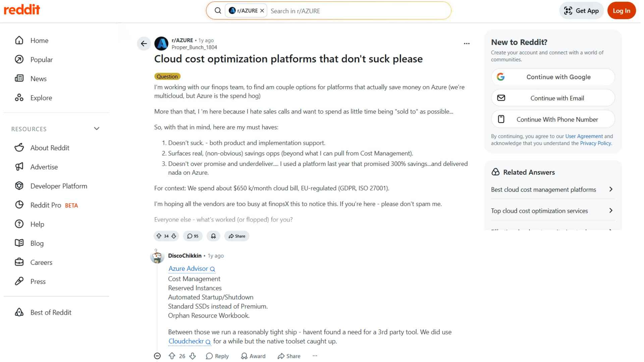Viewport: 644px width, 362px height.
Task: Open the User Agreement link
Action: pyautogui.click(x=584, y=136)
